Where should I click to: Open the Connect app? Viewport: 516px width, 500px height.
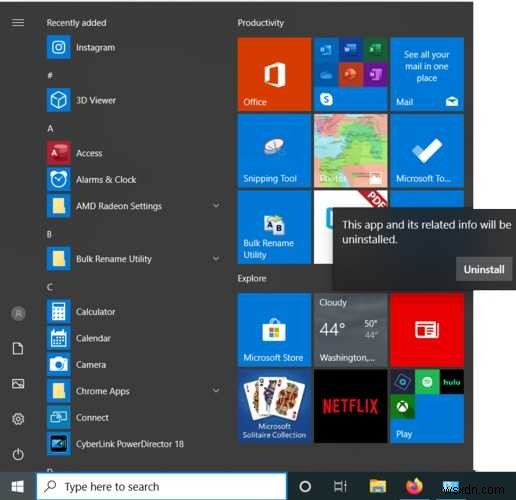click(133, 417)
